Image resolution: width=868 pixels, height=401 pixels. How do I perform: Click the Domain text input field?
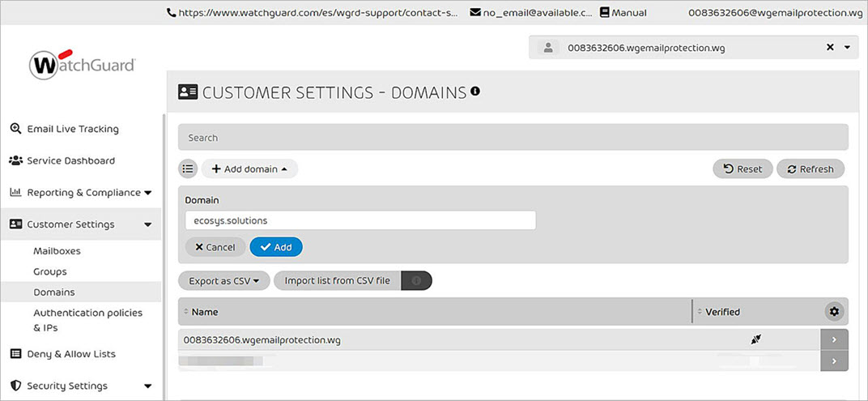click(x=360, y=220)
